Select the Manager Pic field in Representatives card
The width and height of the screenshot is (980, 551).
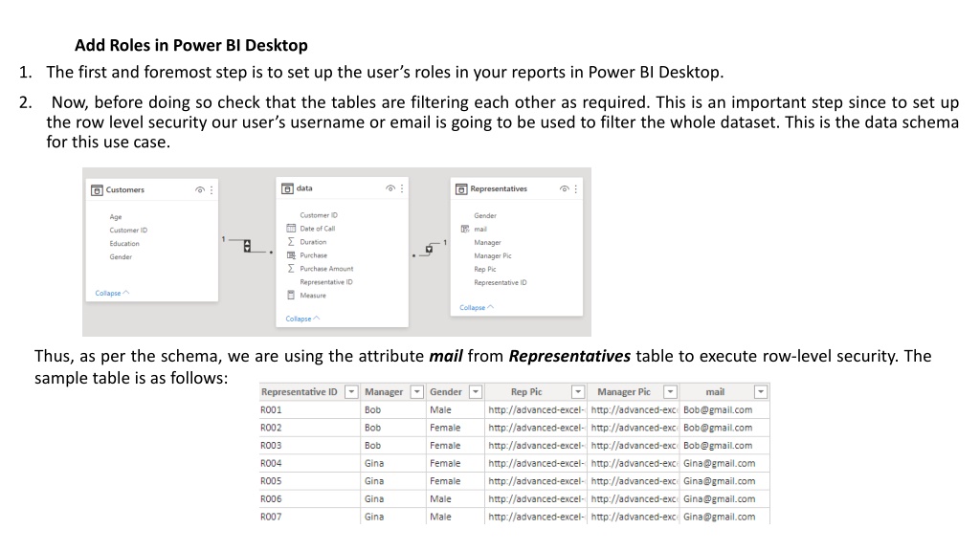(493, 255)
